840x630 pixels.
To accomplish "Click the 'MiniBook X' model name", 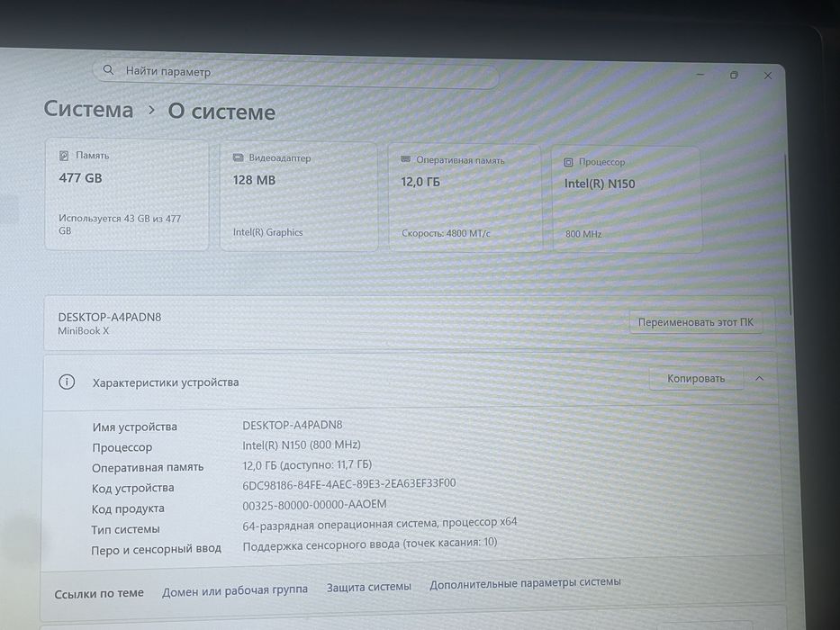I will (83, 330).
